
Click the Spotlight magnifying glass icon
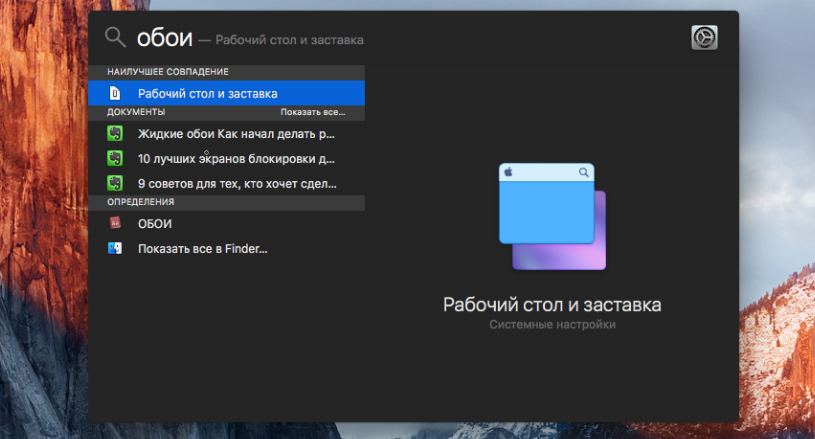tap(115, 37)
